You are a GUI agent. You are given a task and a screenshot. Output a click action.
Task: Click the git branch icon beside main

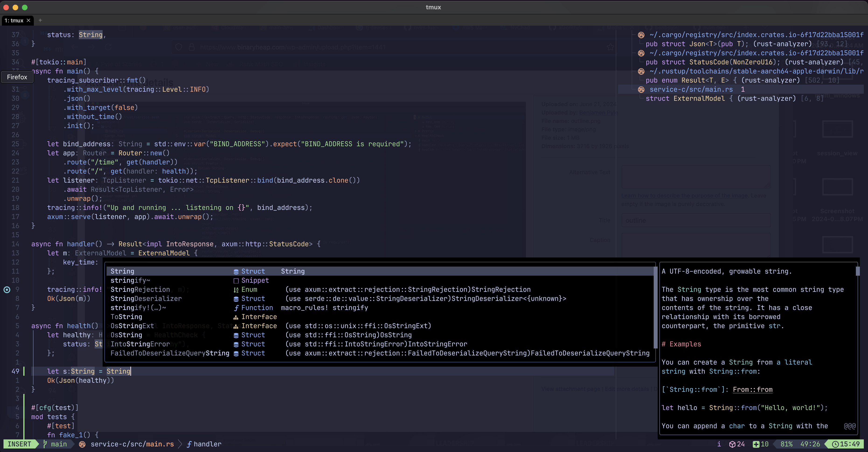45,444
